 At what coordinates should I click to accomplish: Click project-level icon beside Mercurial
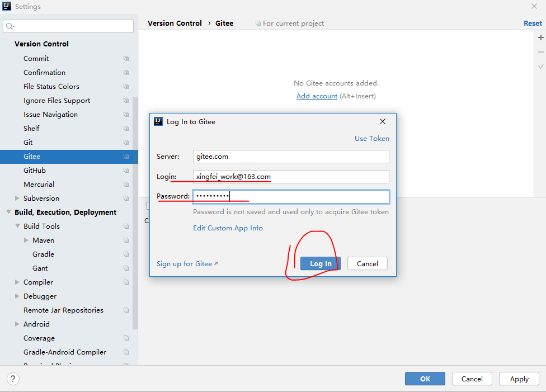(x=126, y=184)
